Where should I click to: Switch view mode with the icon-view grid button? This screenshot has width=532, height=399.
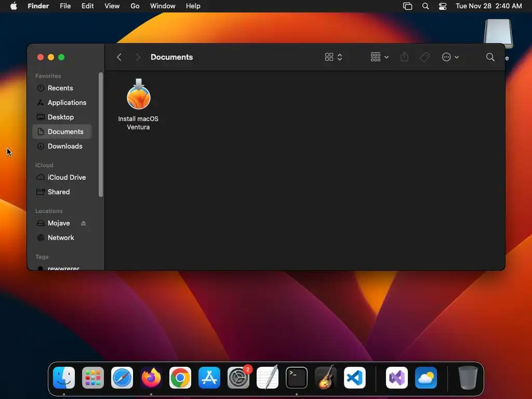click(334, 57)
